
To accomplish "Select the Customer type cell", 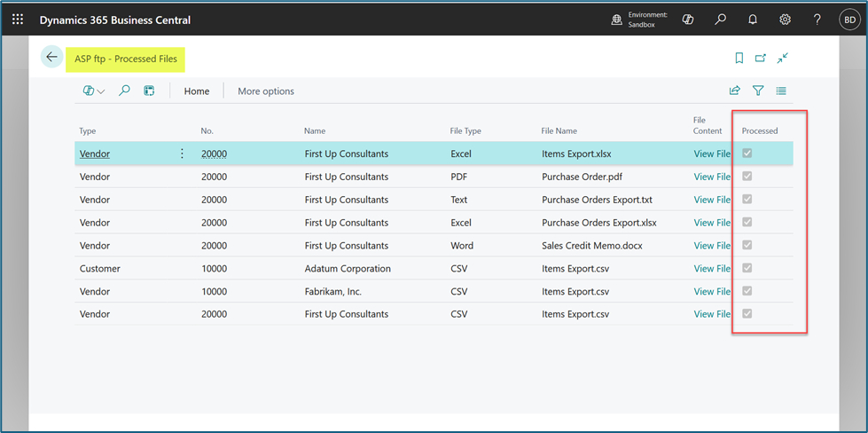I will point(99,269).
